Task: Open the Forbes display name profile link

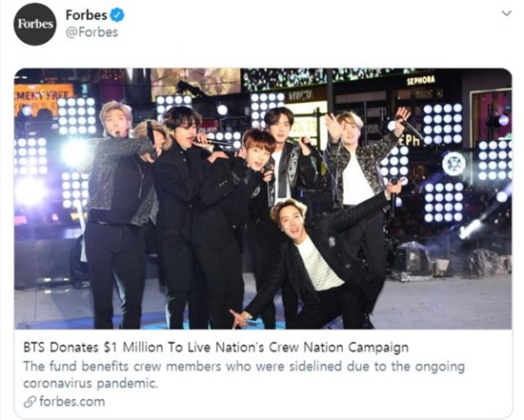Action: click(86, 15)
